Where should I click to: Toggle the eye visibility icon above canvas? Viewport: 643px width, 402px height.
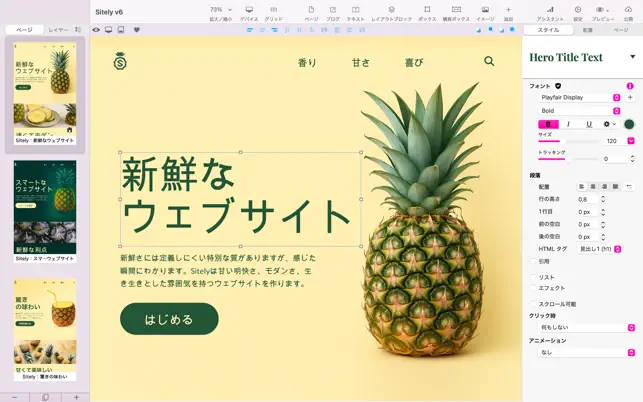(x=96, y=30)
